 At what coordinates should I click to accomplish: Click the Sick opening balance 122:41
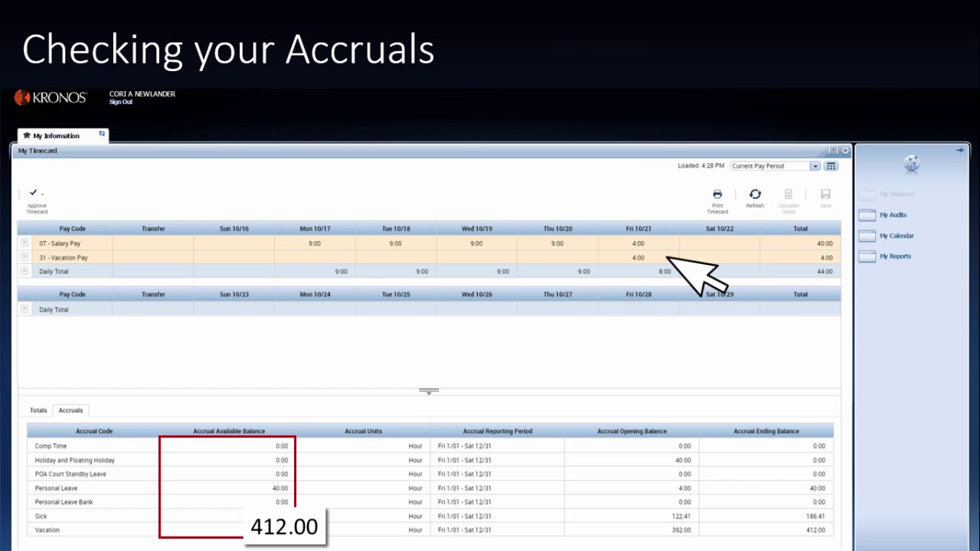coord(681,516)
